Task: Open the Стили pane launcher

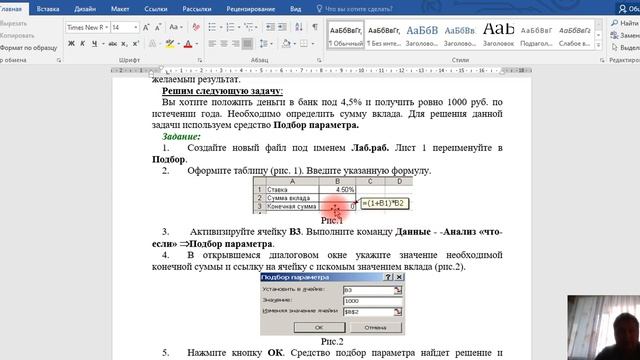Action: (x=602, y=60)
